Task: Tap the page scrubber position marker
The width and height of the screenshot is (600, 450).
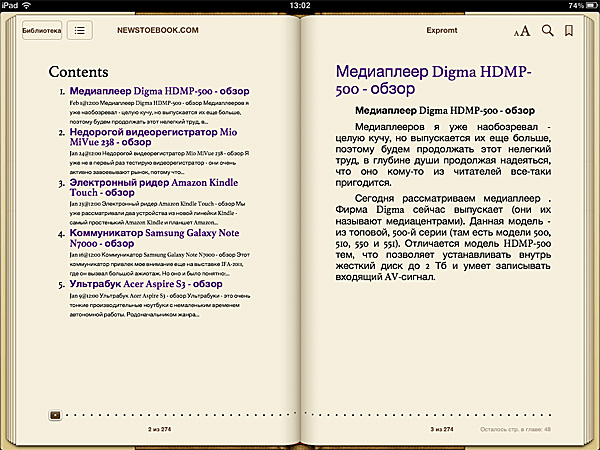Action: tap(54, 413)
